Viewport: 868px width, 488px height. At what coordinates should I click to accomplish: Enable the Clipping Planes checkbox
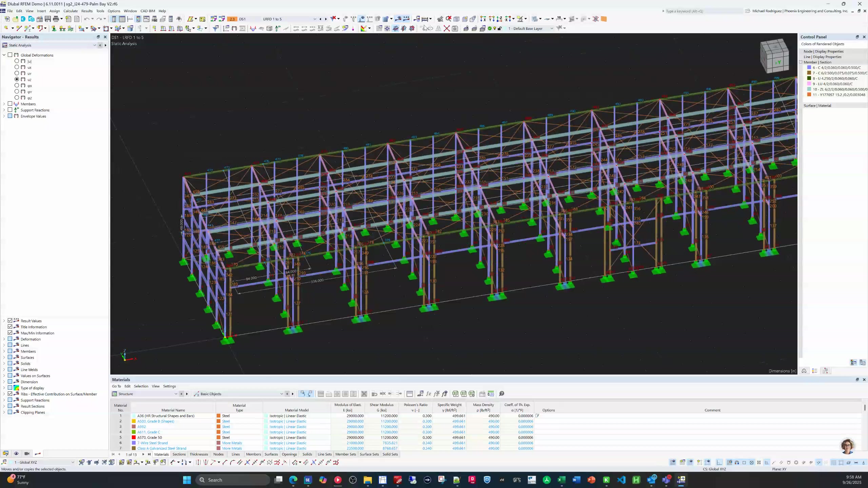pos(10,412)
